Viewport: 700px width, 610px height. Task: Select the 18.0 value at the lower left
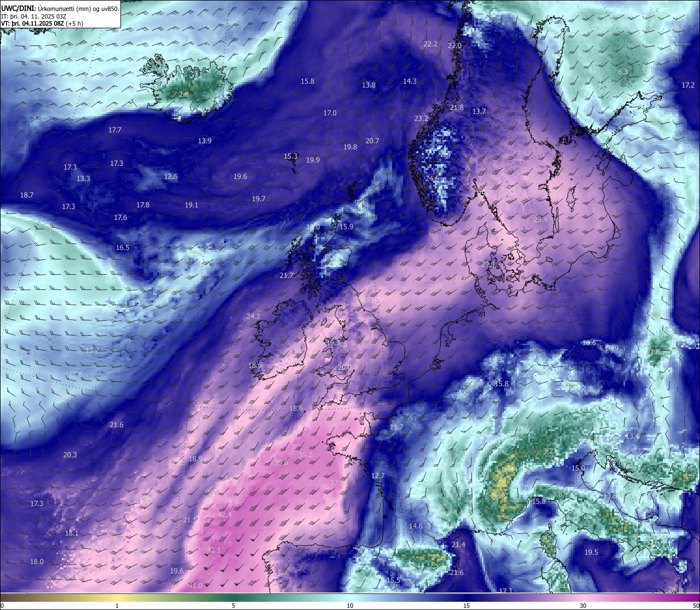pyautogui.click(x=37, y=561)
